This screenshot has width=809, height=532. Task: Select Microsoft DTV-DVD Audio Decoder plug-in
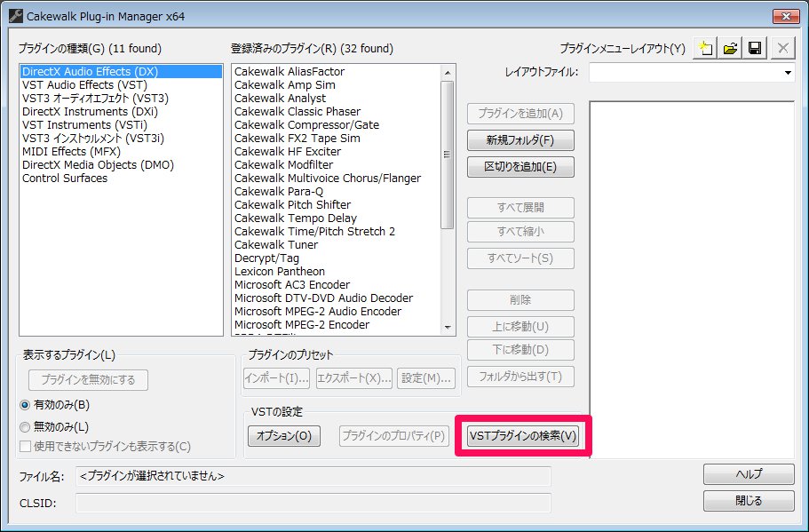337,298
